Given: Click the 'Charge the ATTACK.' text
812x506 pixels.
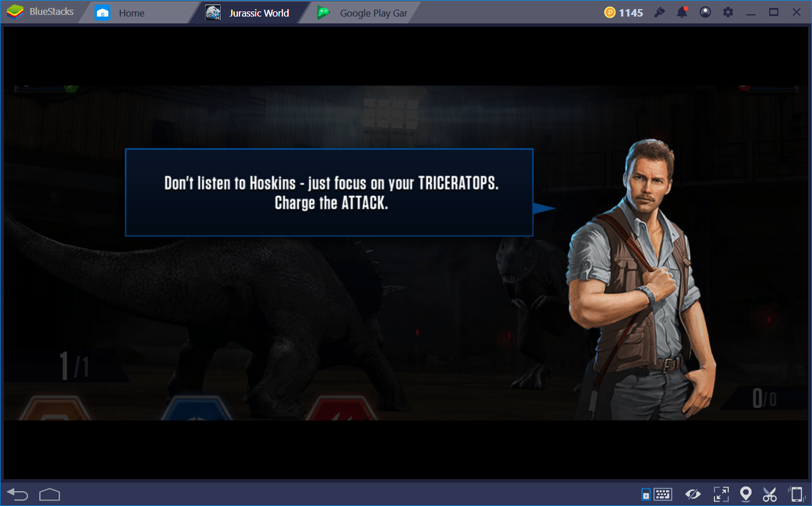Looking at the screenshot, I should 331,203.
